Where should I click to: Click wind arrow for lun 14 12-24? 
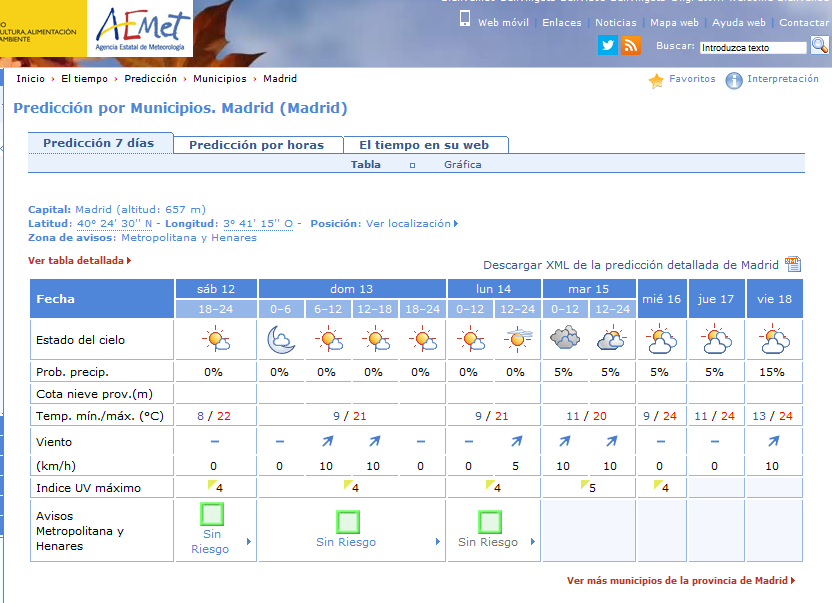[x=516, y=441]
